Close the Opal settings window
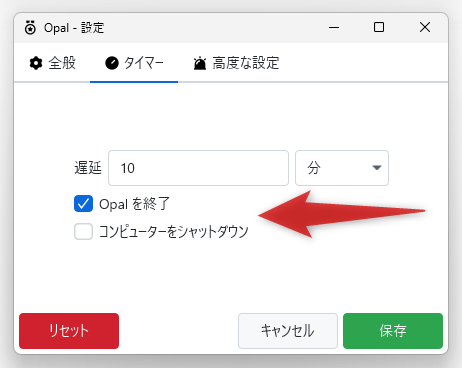The image size is (462, 368). tap(425, 27)
